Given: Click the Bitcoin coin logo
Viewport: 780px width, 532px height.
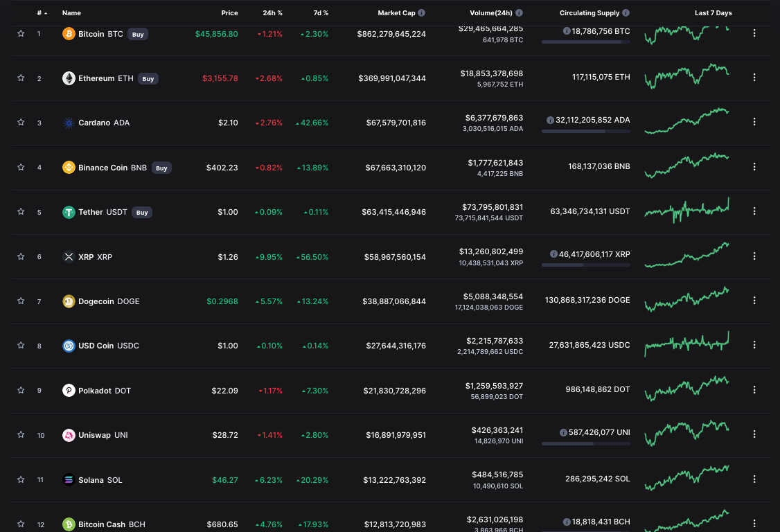Looking at the screenshot, I should 69,34.
